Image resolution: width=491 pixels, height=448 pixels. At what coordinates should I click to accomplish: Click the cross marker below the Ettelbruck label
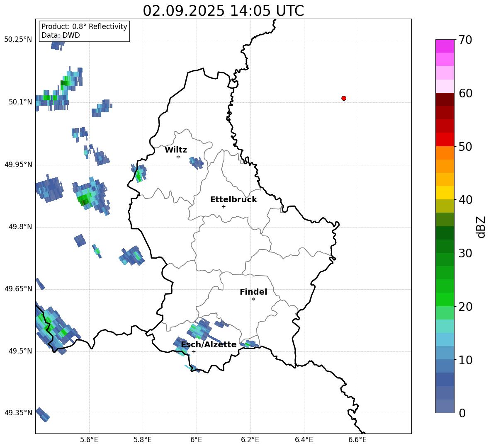[224, 206]
